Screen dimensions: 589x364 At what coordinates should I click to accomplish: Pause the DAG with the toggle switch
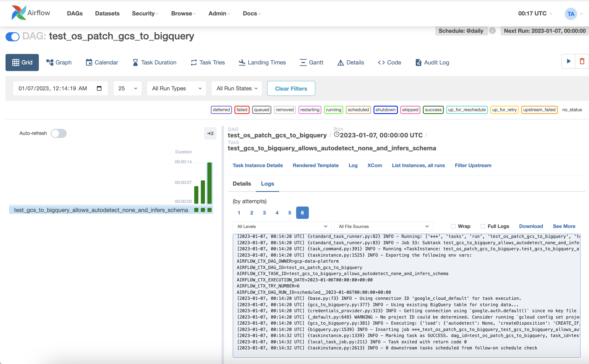point(13,37)
